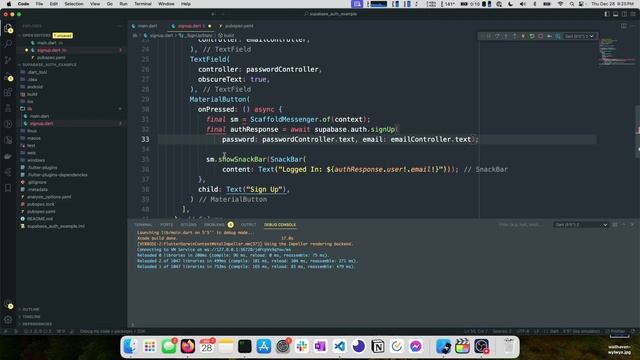Click the _SignUpState breadcrumb
Viewport: 640px width, 360px height.
[x=198, y=36]
